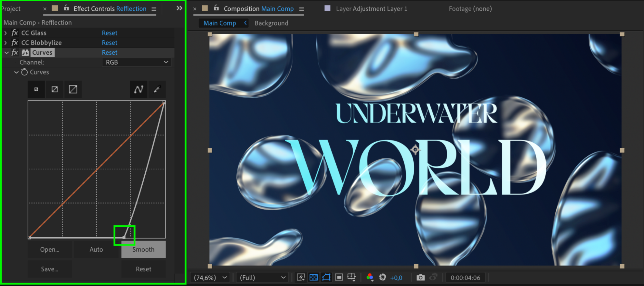Switch to the Background composition tab
The image size is (644, 286).
(x=271, y=23)
